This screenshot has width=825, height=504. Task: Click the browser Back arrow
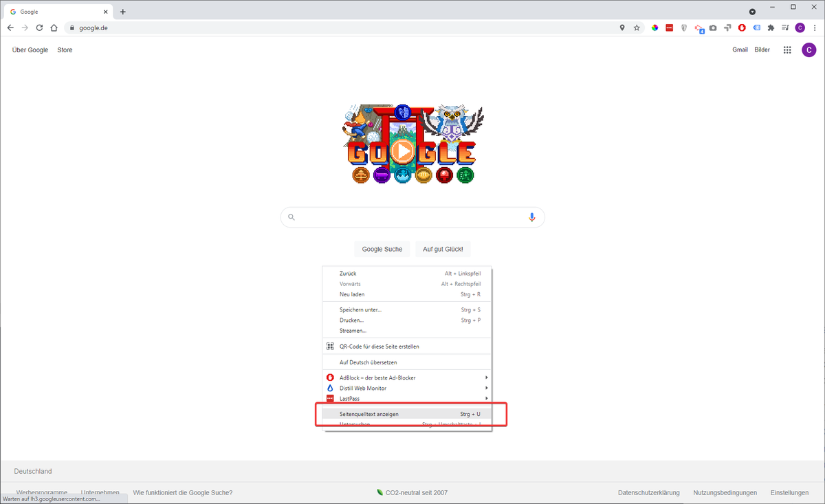[x=10, y=28]
